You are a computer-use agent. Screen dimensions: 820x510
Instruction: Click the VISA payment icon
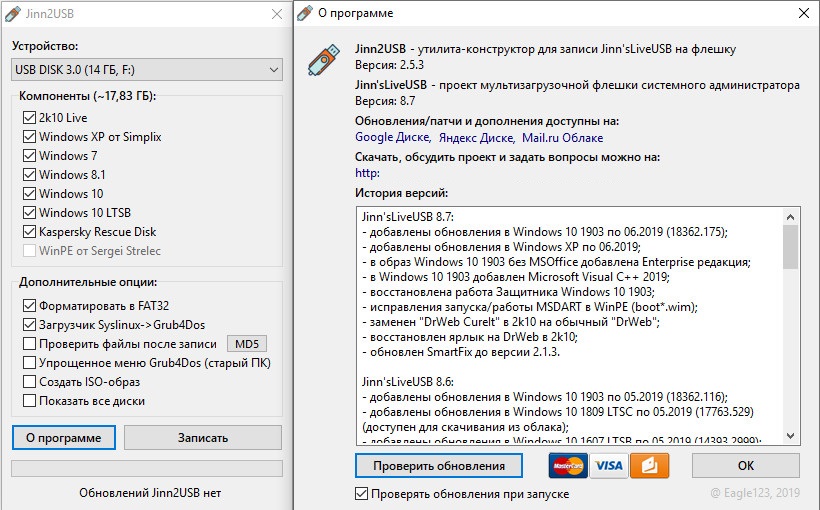point(607,466)
